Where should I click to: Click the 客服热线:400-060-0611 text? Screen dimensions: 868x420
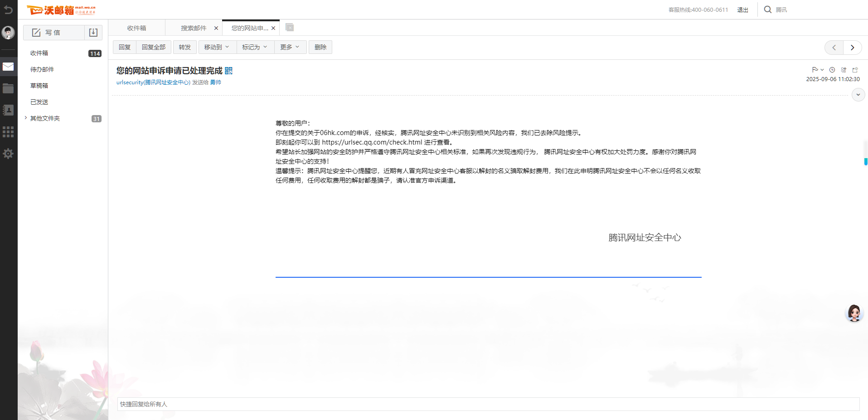(698, 10)
